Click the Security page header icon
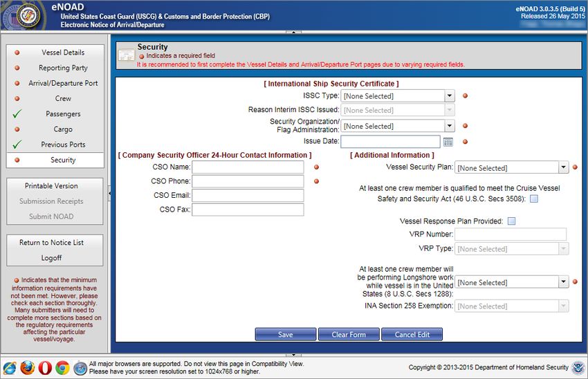 pos(127,55)
